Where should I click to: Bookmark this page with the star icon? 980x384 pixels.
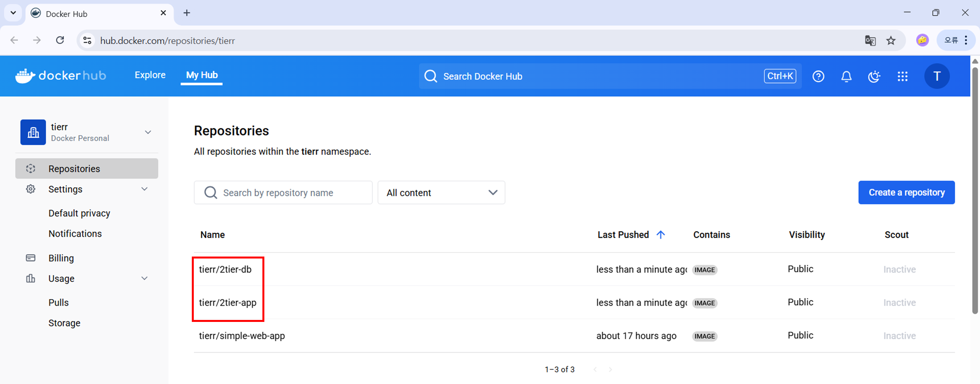(890, 40)
